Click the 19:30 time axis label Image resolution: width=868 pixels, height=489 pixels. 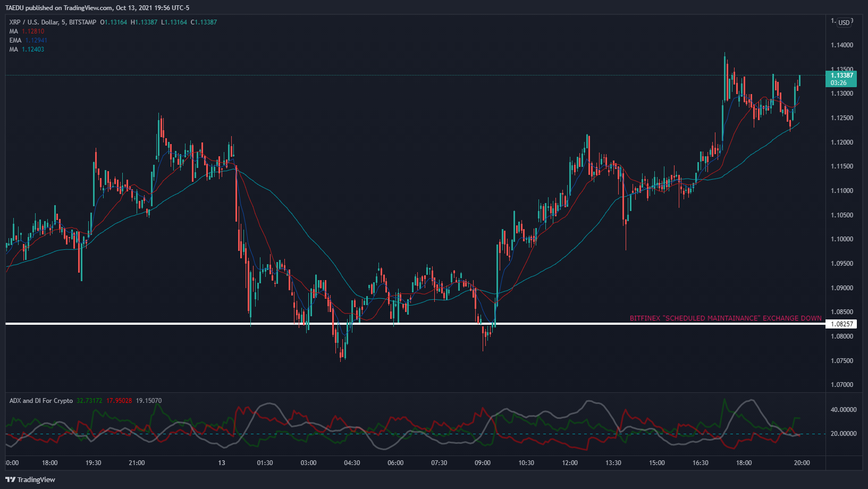93,463
